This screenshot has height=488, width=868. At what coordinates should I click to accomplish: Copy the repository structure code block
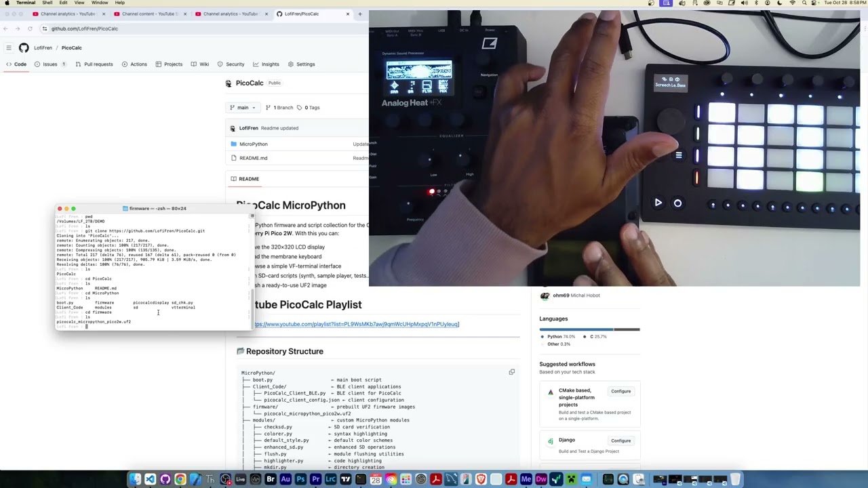512,372
